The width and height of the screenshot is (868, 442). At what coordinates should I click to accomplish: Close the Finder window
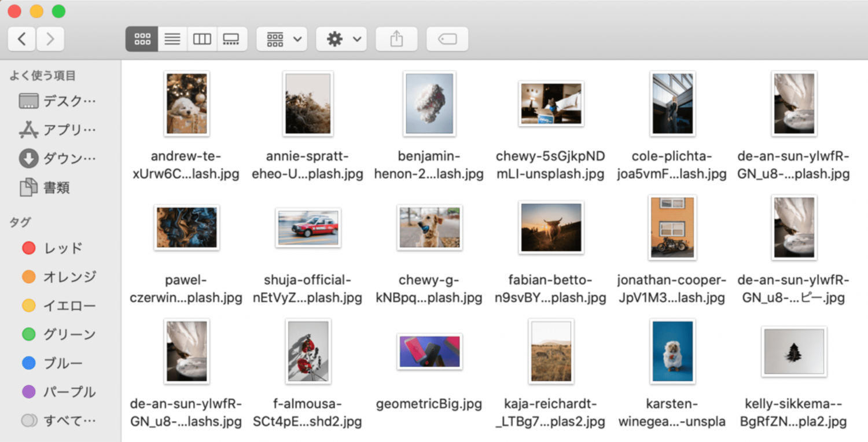pos(14,11)
